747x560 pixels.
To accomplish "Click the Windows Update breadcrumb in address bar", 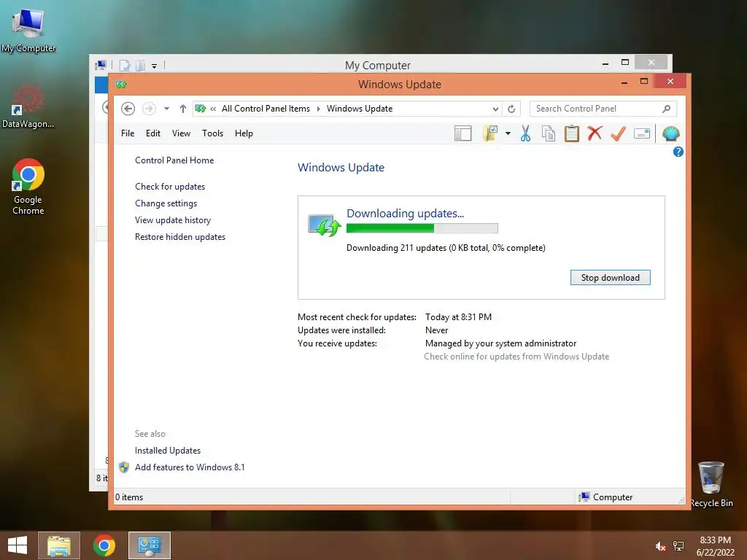I will (360, 109).
